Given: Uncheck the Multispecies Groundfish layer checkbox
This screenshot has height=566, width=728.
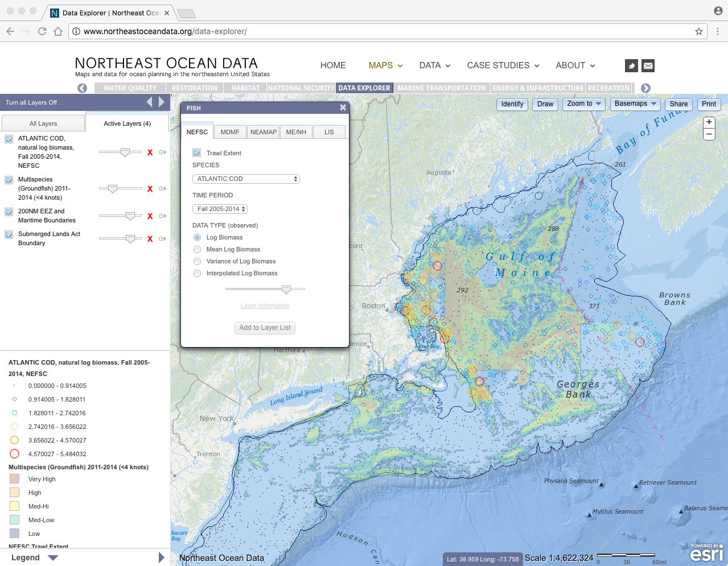Looking at the screenshot, I should [9, 180].
